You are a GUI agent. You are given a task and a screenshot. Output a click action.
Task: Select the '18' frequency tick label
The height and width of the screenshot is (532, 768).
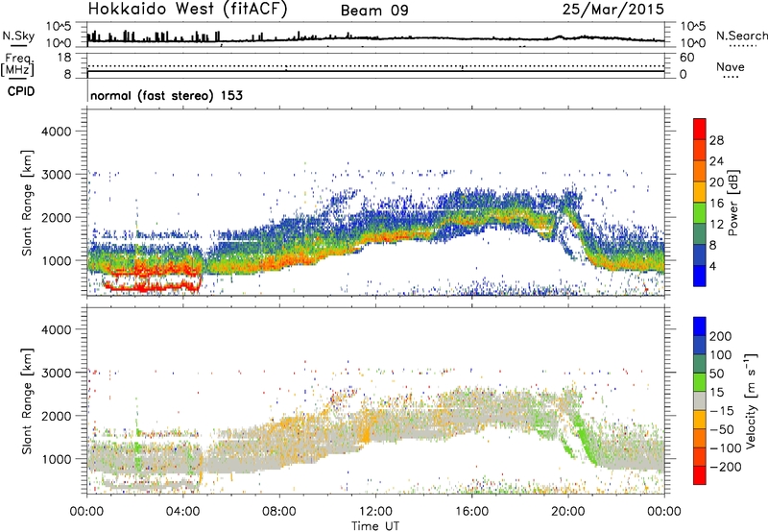pos(64,58)
